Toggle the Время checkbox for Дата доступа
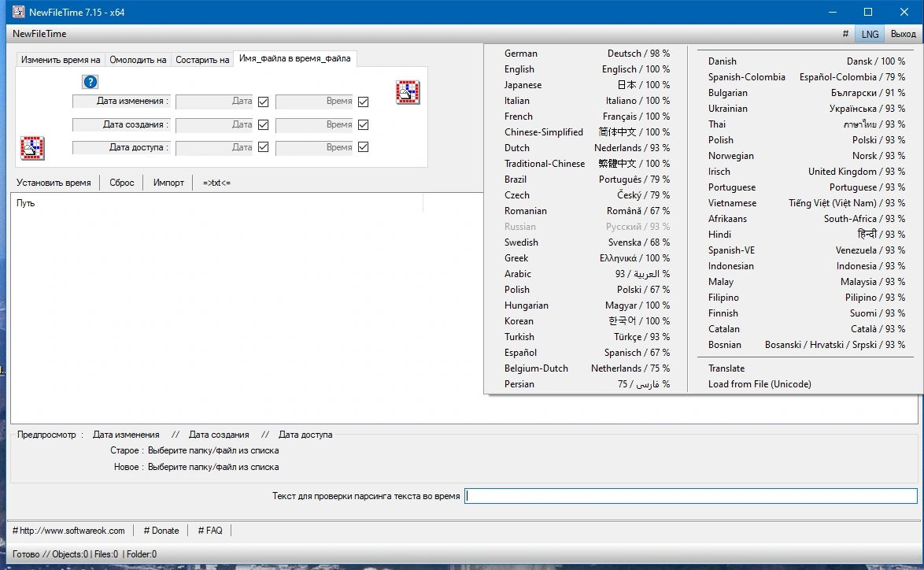The width and height of the screenshot is (924, 570). click(364, 147)
